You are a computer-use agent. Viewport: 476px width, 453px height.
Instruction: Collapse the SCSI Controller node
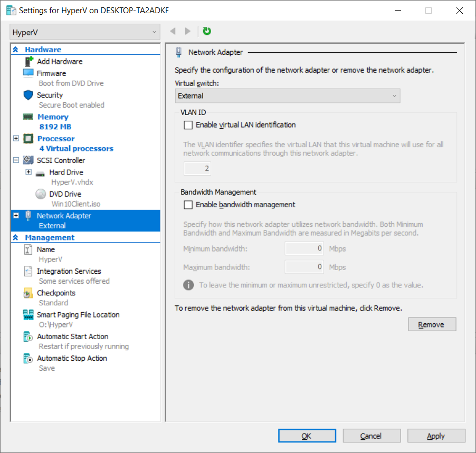point(16,160)
